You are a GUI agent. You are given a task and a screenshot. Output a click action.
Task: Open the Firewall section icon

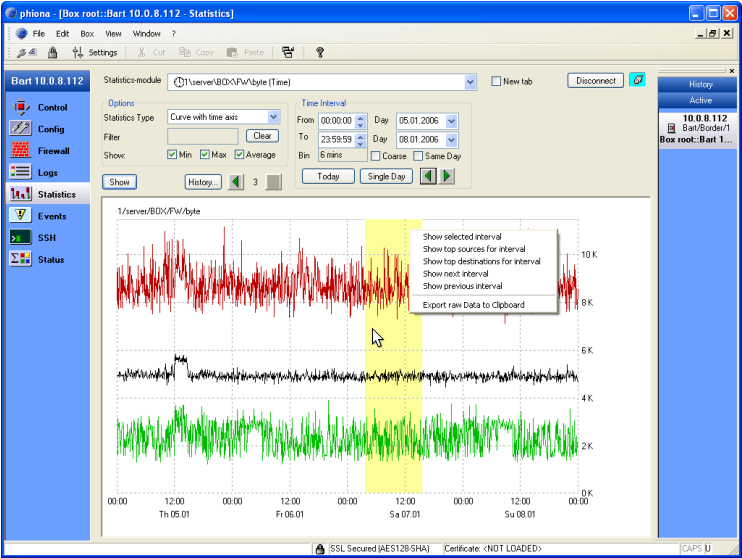pos(20,151)
